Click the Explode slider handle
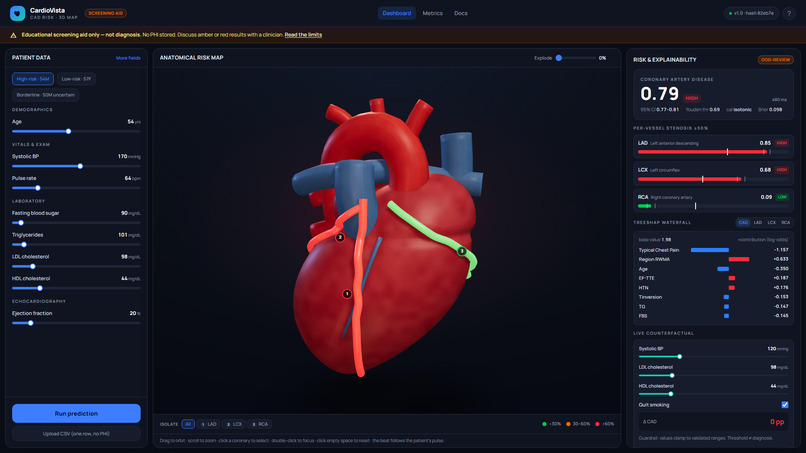Image resolution: width=806 pixels, height=453 pixels. [559, 58]
